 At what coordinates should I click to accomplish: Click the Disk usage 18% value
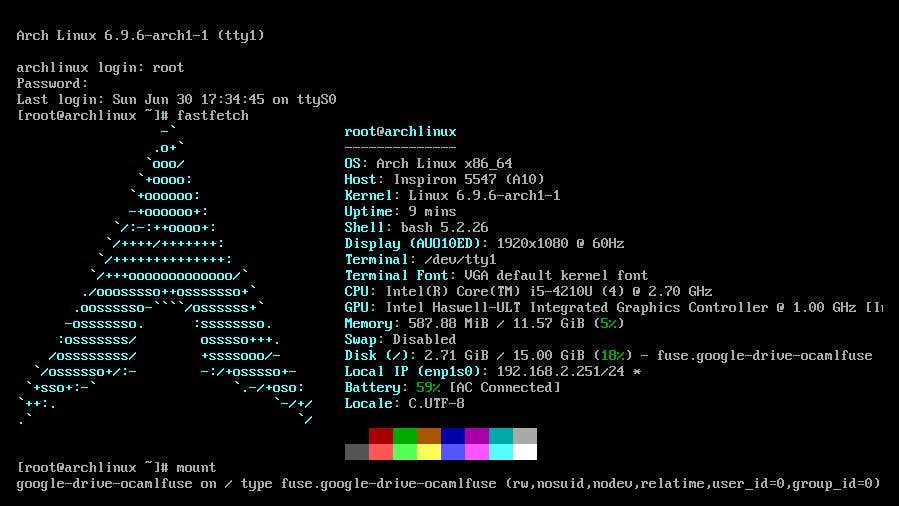[612, 355]
